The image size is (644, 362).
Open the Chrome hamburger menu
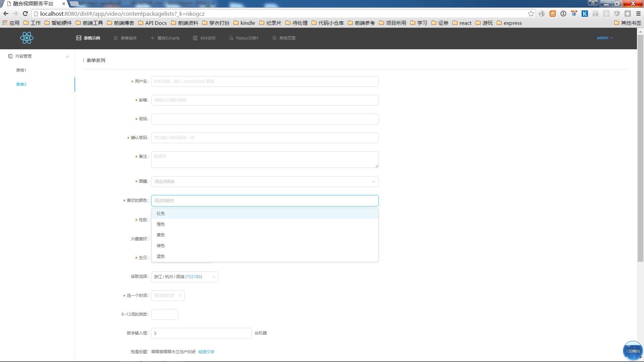(638, 14)
